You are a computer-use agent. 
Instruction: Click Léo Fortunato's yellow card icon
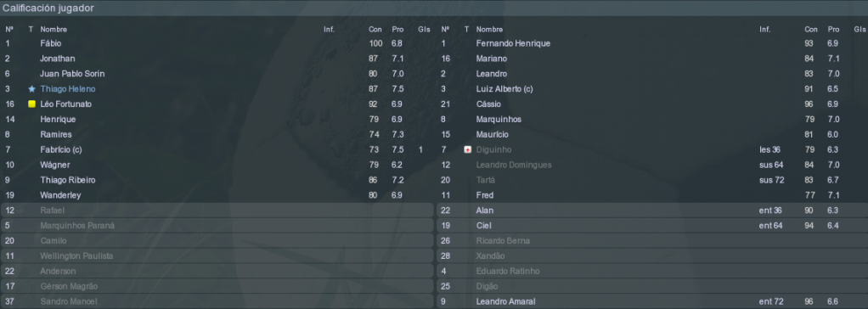(31, 104)
